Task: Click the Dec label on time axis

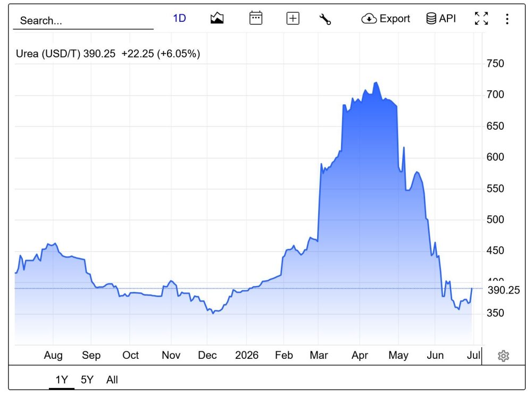Action: [x=207, y=355]
